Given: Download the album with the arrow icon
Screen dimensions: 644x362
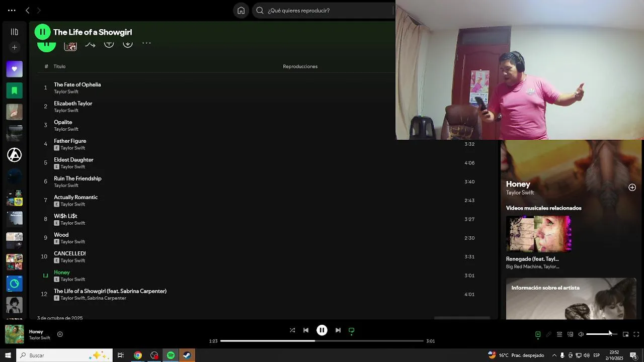Looking at the screenshot, I should click(128, 43).
